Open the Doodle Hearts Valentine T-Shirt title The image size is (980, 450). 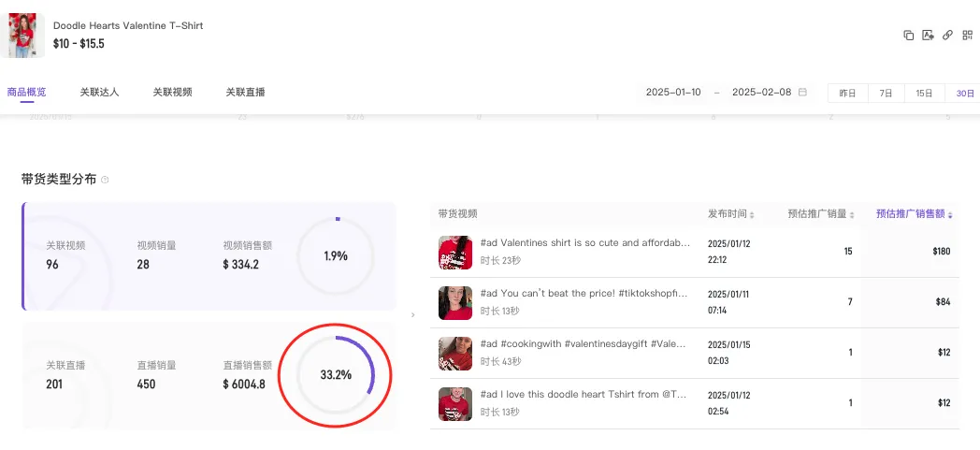click(x=128, y=25)
